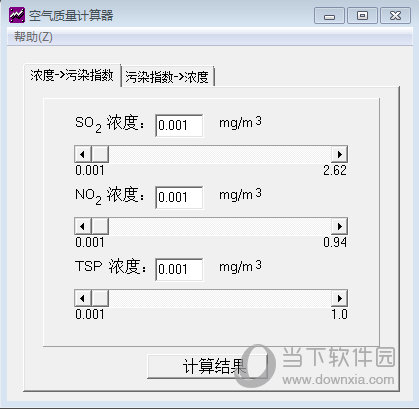Maximize the air quality calculator window
This screenshot has height=409, width=419.
(x=362, y=16)
